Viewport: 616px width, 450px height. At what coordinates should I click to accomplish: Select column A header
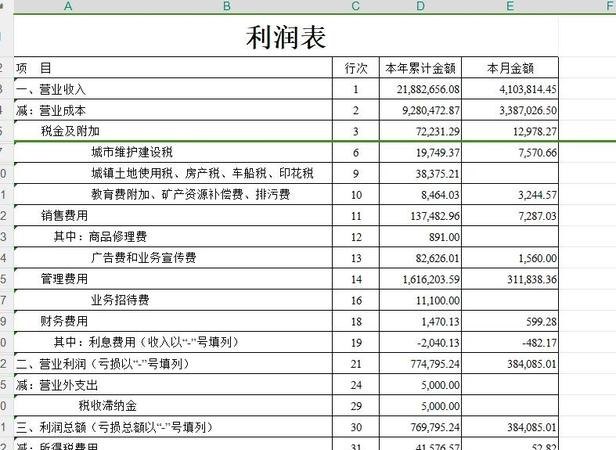tap(68, 6)
